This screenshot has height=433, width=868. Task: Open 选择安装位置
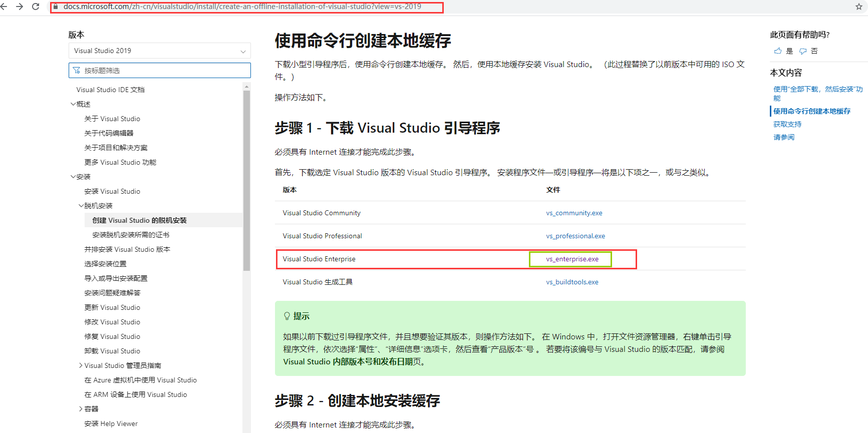point(105,264)
